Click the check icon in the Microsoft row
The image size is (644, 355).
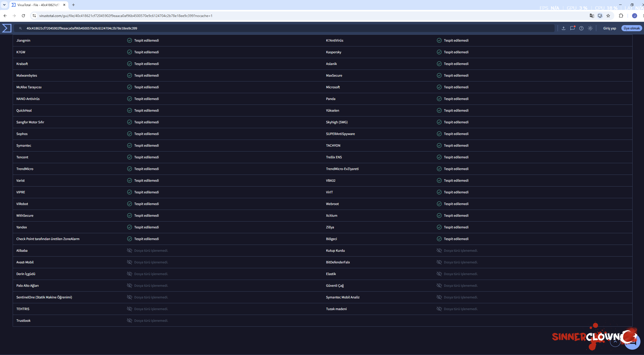click(439, 87)
